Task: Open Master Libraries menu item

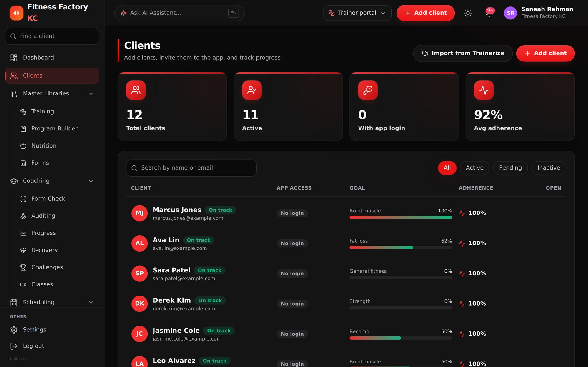Action: [52, 94]
